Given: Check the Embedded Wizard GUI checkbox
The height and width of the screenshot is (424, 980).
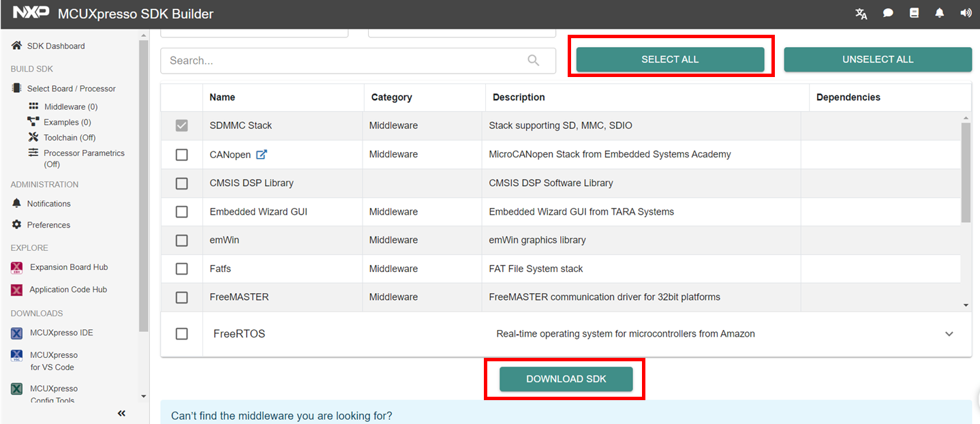Looking at the screenshot, I should pyautogui.click(x=181, y=212).
